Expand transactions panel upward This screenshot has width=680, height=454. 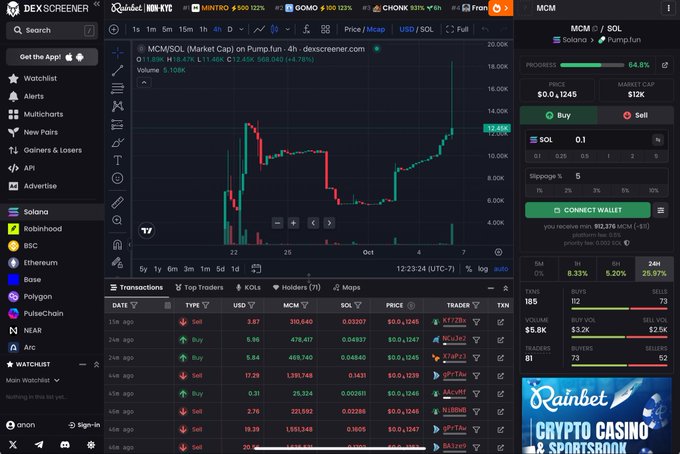pyautogui.click(x=505, y=288)
